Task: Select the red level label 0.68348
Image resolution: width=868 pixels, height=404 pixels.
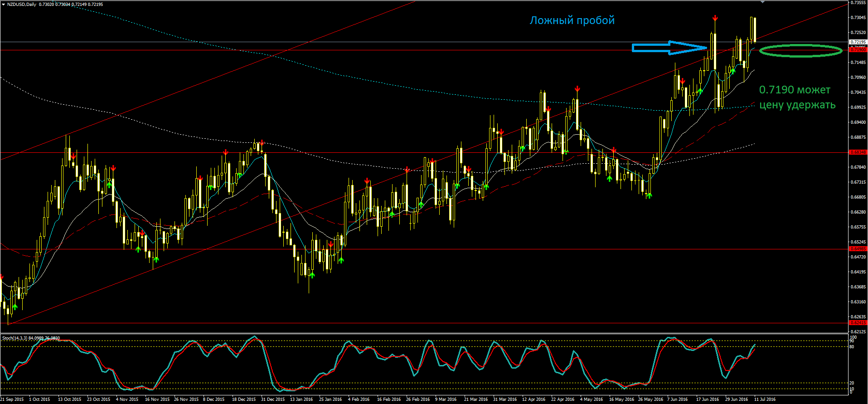Action: tap(858, 152)
